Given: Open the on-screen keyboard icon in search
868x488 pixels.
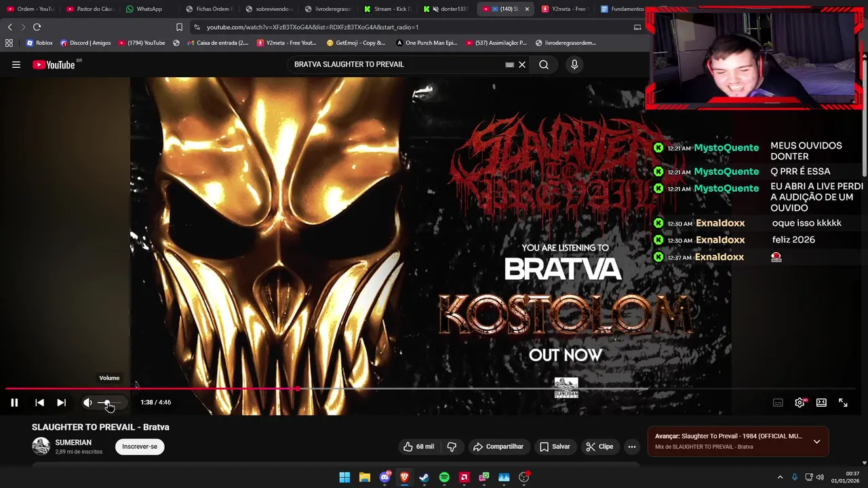Looking at the screenshot, I should (509, 64).
